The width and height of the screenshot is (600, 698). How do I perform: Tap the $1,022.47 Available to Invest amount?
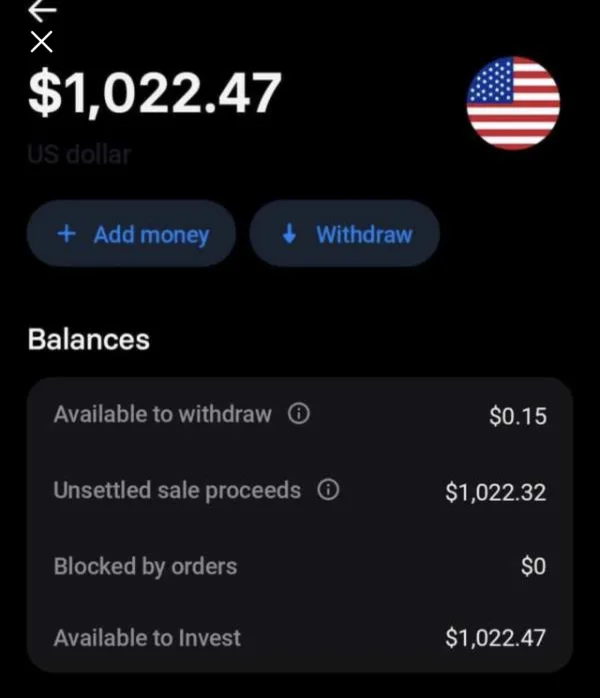pyautogui.click(x=496, y=638)
